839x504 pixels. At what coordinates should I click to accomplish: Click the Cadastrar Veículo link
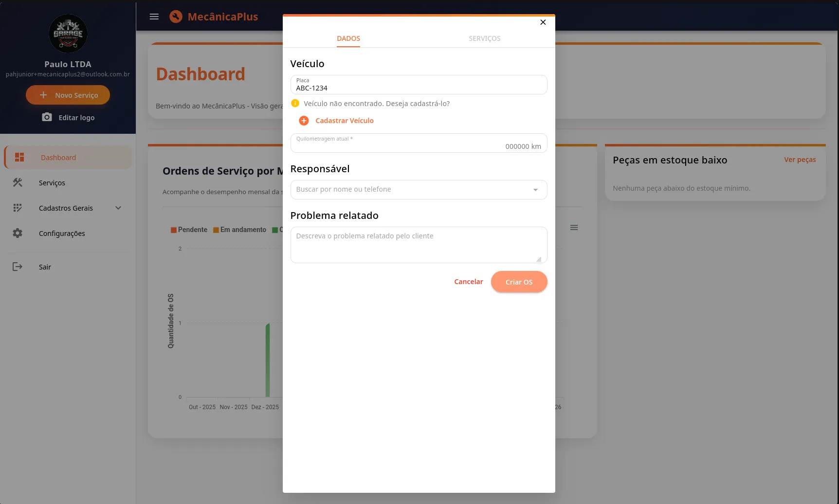click(x=345, y=121)
